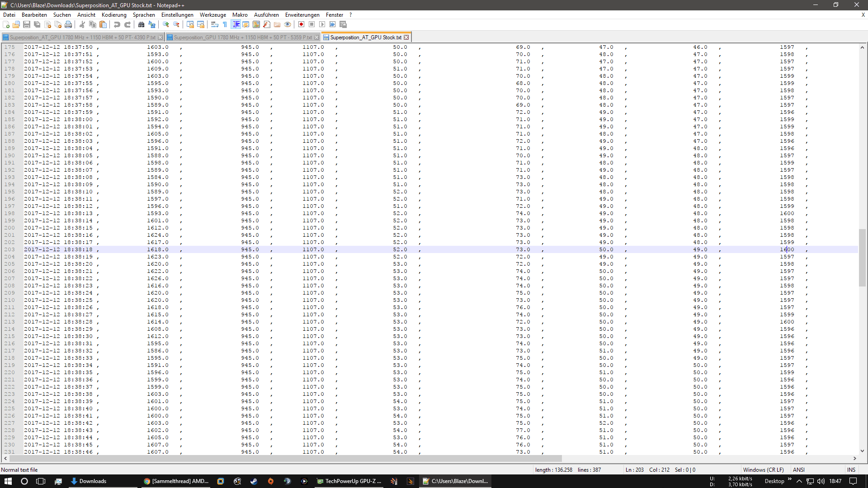Image resolution: width=868 pixels, height=488 pixels.
Task: Toggle indent guide toolbar button
Action: tap(236, 25)
